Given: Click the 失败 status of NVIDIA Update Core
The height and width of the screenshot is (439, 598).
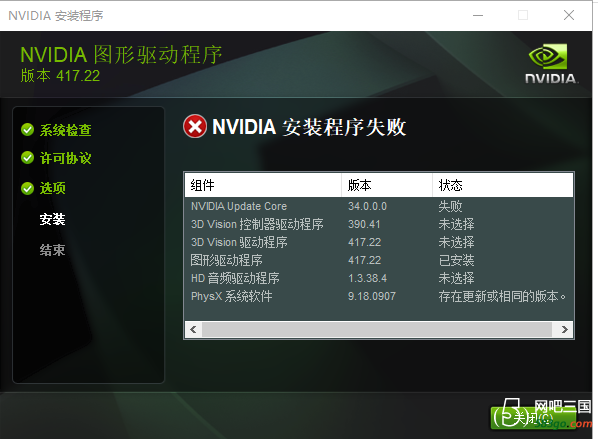Looking at the screenshot, I should click(450, 206).
